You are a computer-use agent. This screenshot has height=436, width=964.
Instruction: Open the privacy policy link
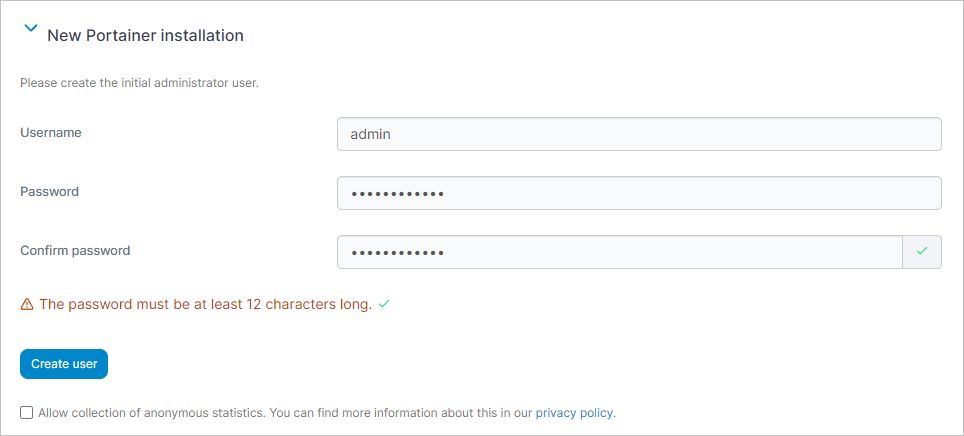(x=574, y=413)
